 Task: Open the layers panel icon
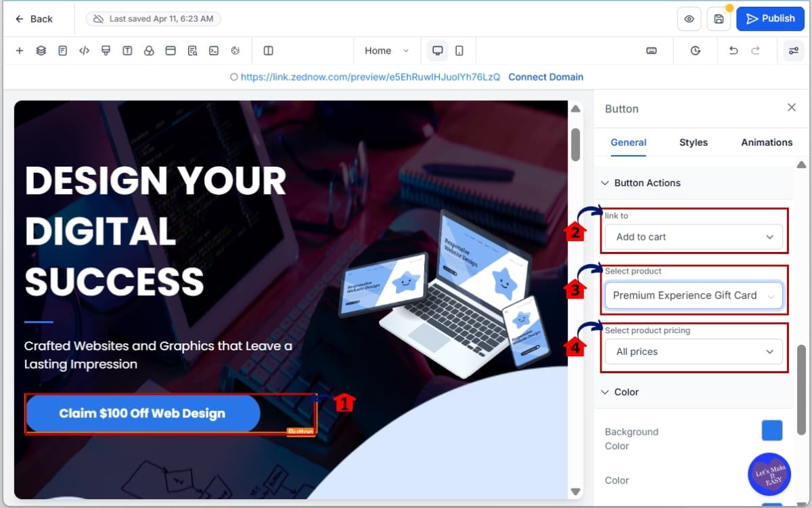[x=41, y=51]
